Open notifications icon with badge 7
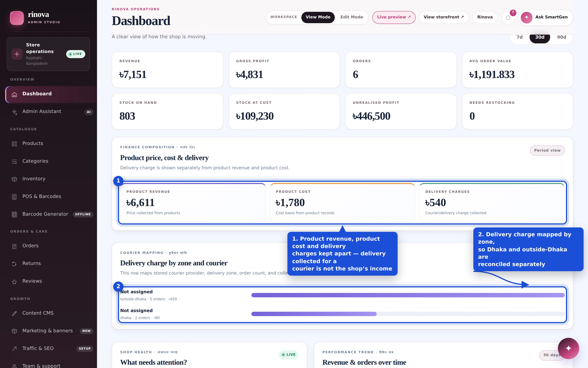Image resolution: width=588 pixels, height=368 pixels. tap(508, 17)
